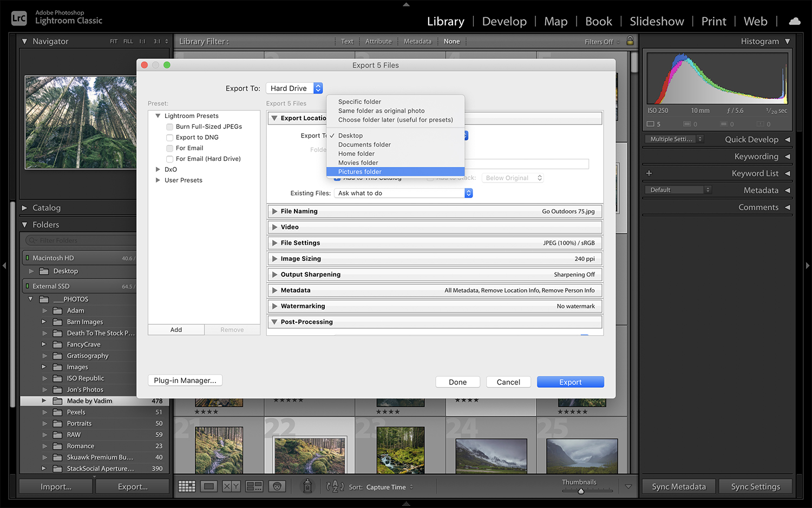Image resolution: width=812 pixels, height=508 pixels.
Task: Open Quick Develop Multiple Settings dropdown
Action: tap(674, 139)
